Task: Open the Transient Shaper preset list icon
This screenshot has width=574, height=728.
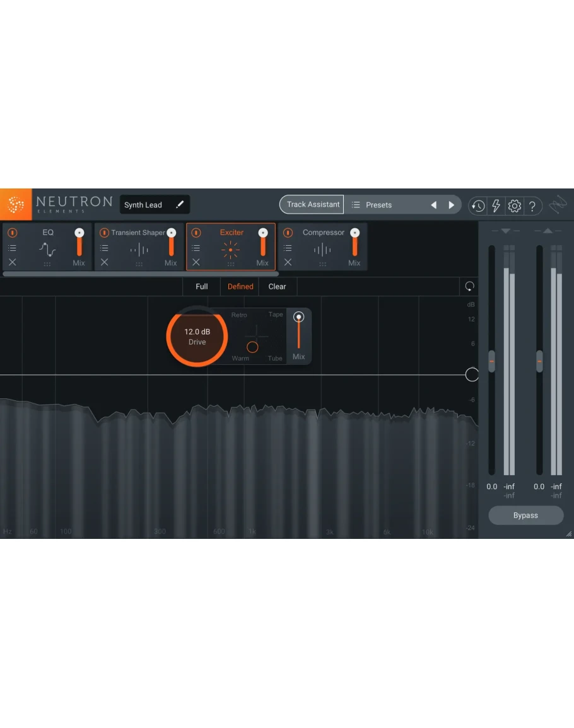Action: pos(104,248)
